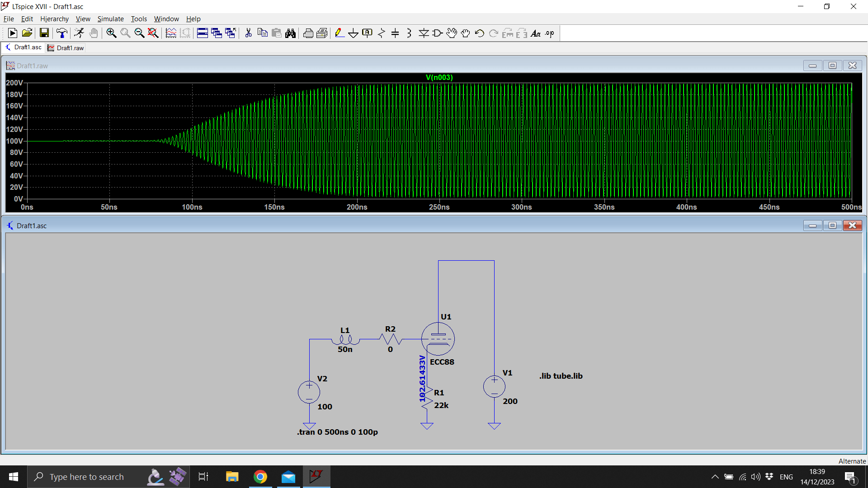868x488 pixels.
Task: Open the Mail app from taskbar
Action: (x=288, y=477)
